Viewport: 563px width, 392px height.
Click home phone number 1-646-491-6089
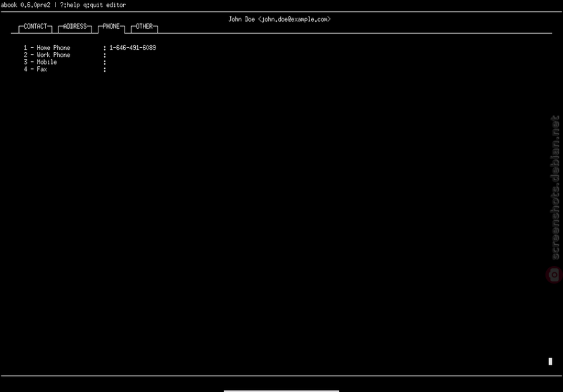pyautogui.click(x=132, y=48)
